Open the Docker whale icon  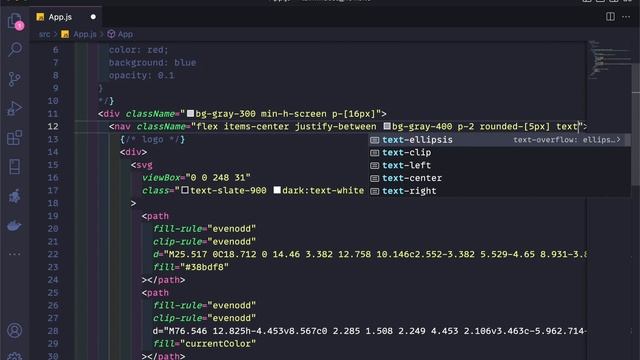(15, 225)
